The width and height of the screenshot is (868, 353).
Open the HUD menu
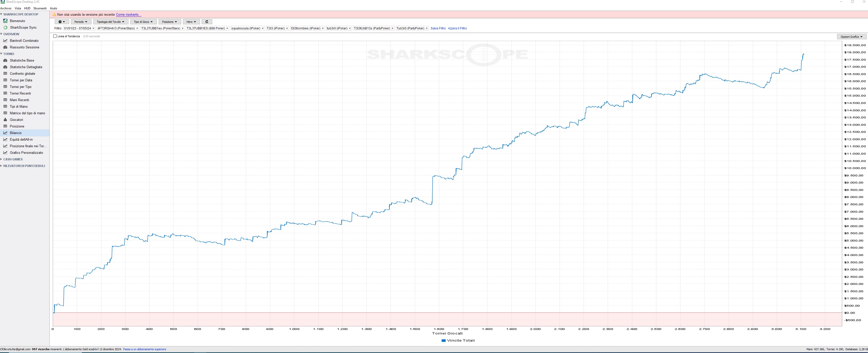(x=27, y=8)
